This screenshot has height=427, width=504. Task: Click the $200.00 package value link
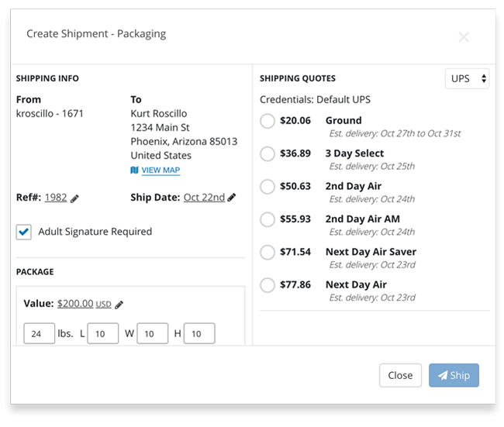click(75, 304)
